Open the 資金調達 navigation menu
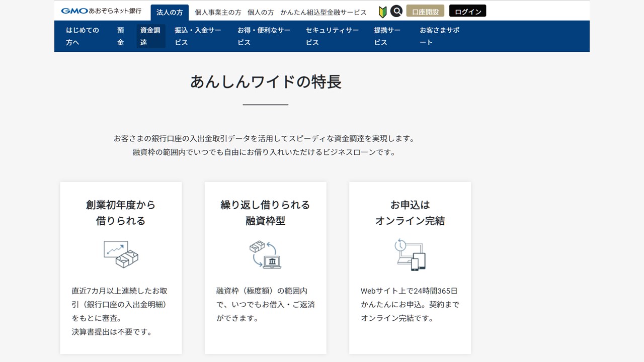This screenshot has height=362, width=644. [x=150, y=36]
